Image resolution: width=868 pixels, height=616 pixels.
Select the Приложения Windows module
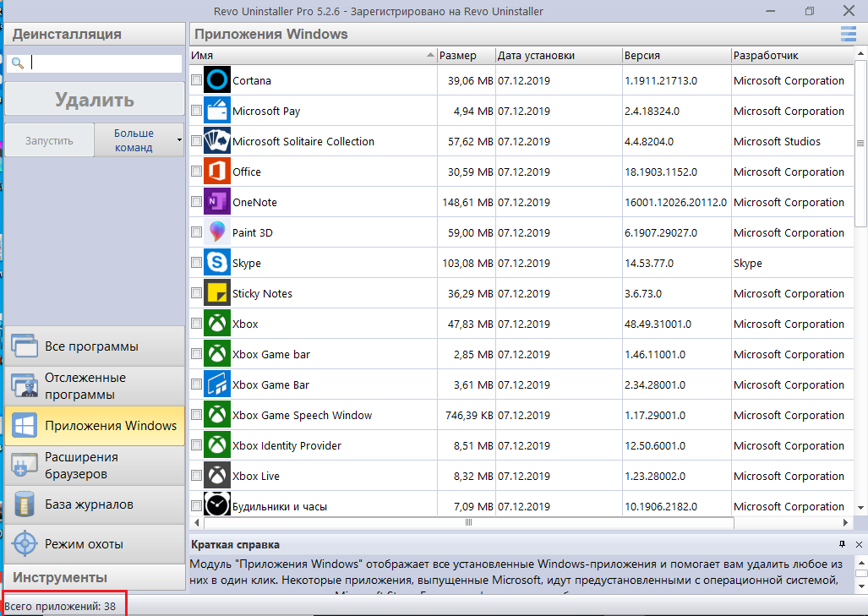click(95, 426)
